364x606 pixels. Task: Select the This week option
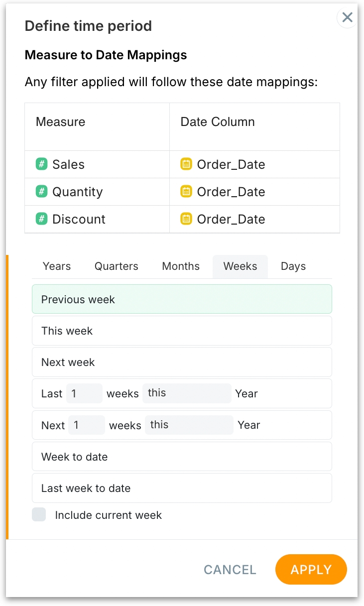pos(182,331)
